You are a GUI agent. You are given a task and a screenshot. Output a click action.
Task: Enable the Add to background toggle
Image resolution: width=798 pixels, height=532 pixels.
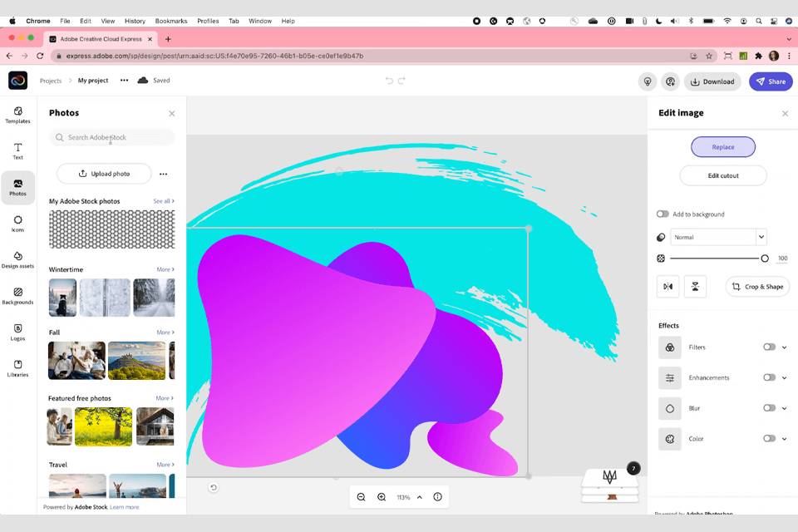click(x=663, y=214)
